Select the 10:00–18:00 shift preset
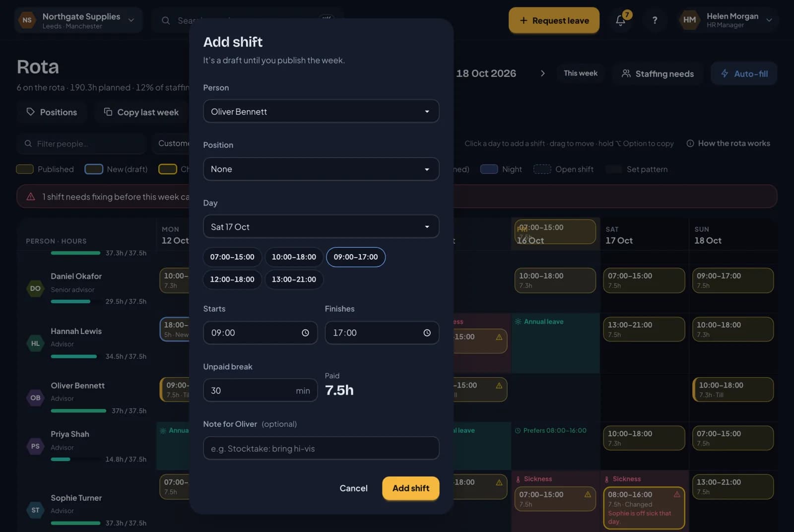Image resolution: width=794 pixels, height=532 pixels. pos(294,257)
